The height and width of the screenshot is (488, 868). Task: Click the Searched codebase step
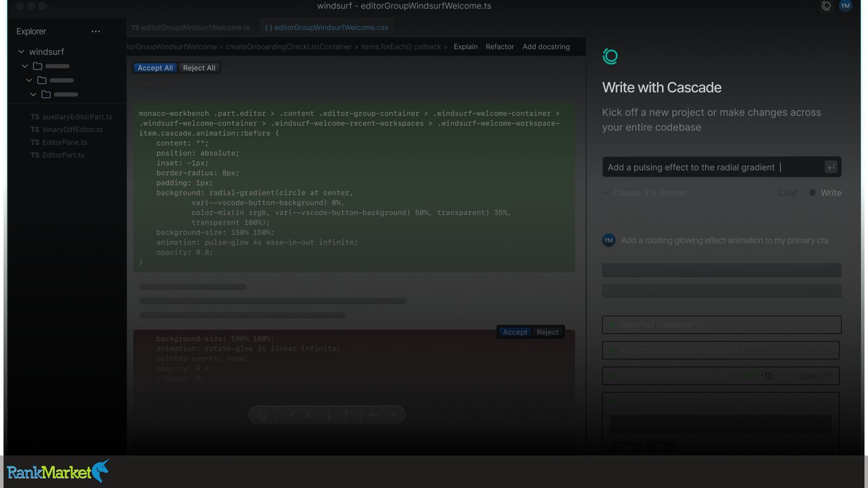722,325
